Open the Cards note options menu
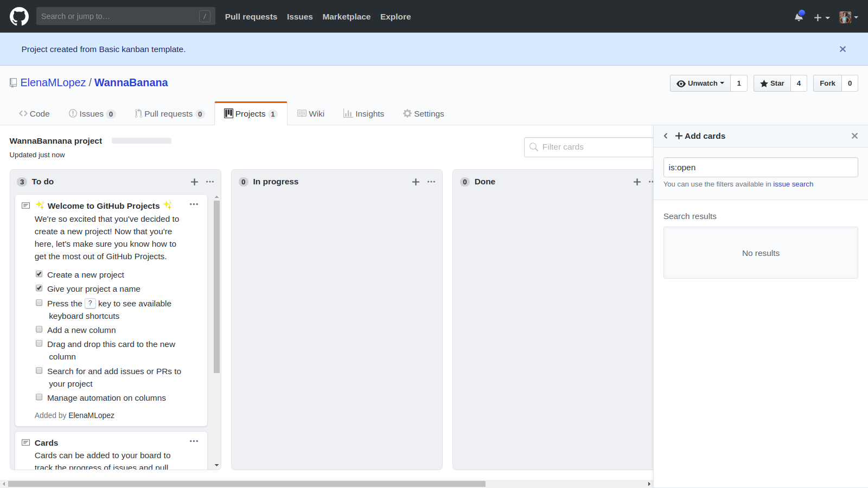868x488 pixels. (x=194, y=441)
